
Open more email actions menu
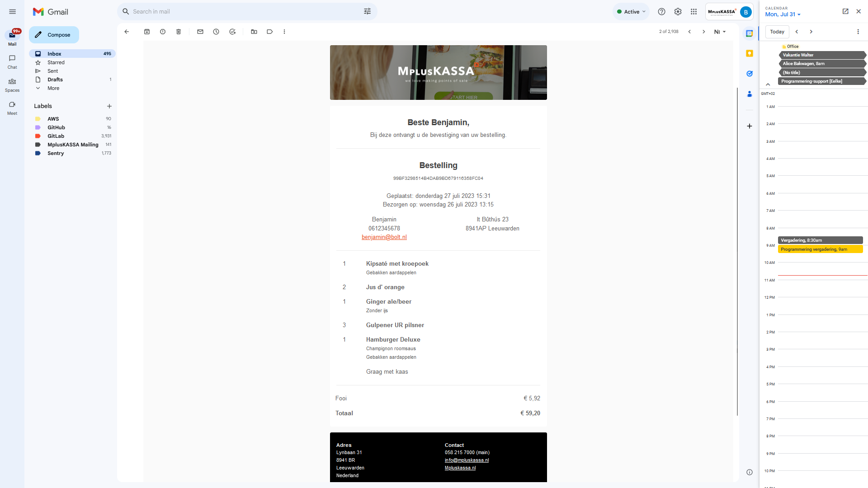pyautogui.click(x=284, y=32)
